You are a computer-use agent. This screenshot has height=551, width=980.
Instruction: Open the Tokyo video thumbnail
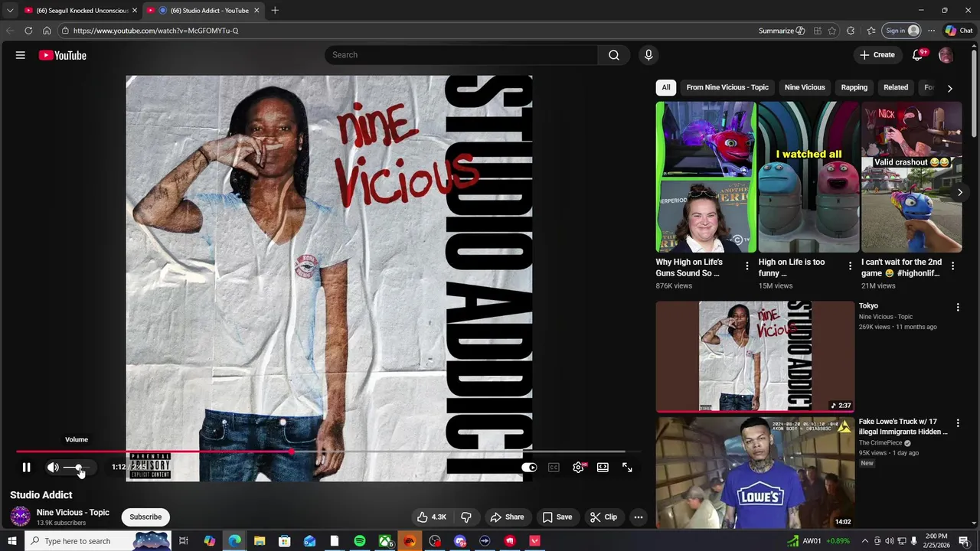[x=755, y=357]
